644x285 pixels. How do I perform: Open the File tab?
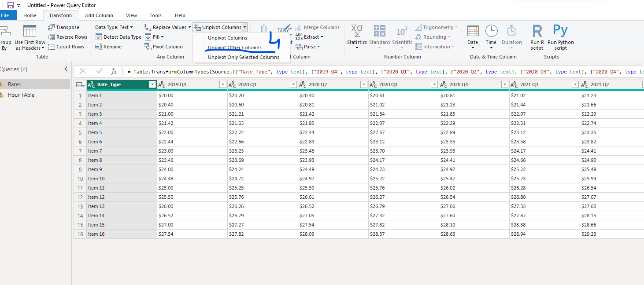click(x=5, y=15)
